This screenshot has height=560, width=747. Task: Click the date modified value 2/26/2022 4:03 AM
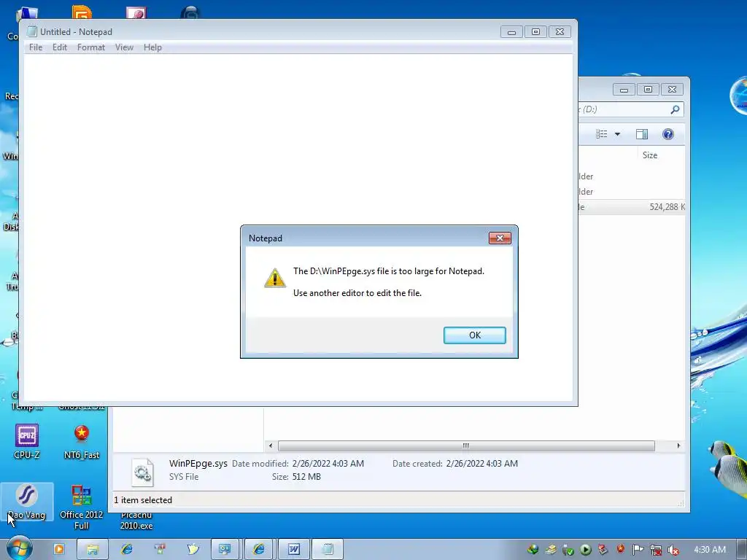point(328,463)
